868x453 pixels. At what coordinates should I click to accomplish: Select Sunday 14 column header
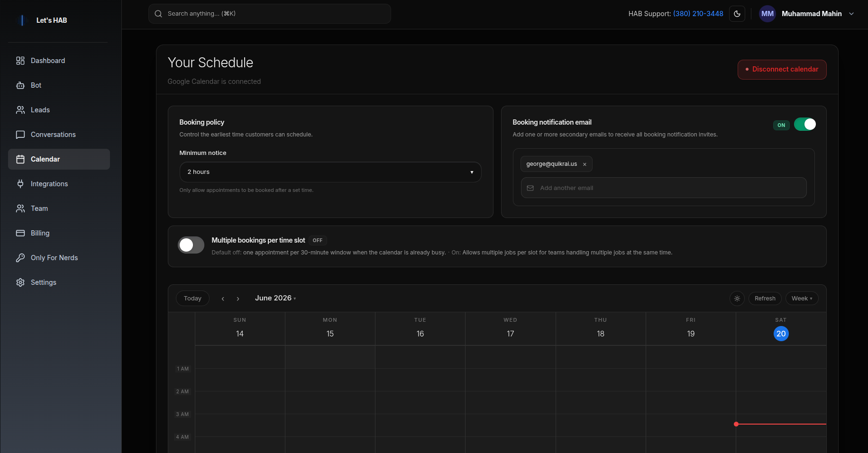coord(240,328)
